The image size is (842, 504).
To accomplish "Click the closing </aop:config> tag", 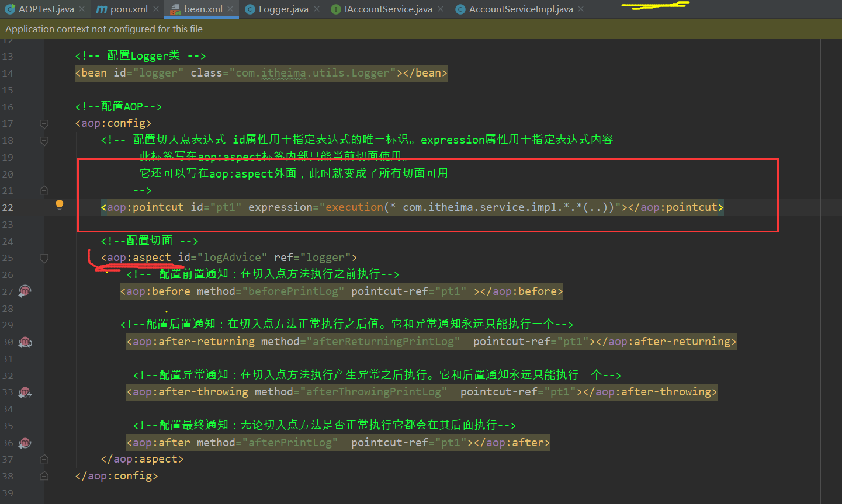I will point(117,476).
